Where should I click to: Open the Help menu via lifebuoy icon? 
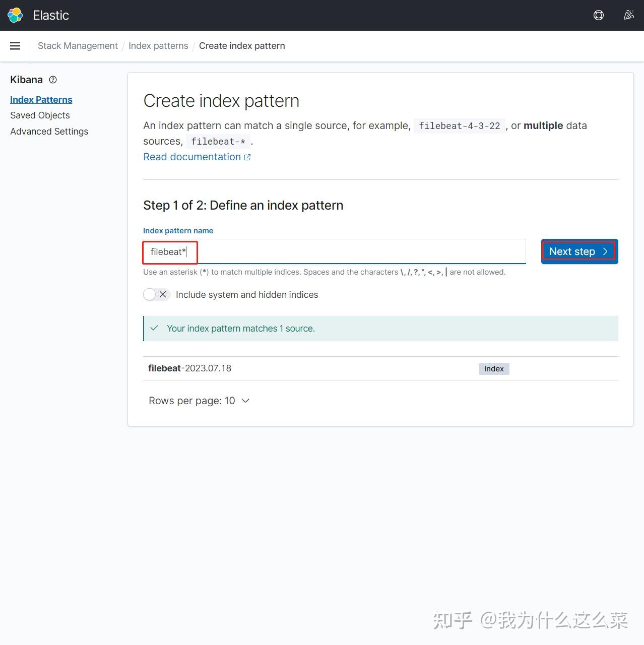(598, 15)
